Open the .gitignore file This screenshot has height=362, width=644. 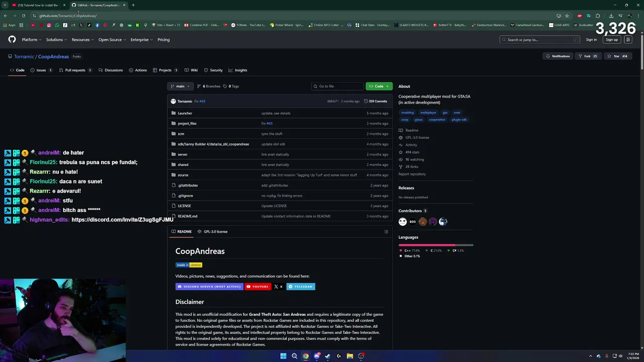185,196
